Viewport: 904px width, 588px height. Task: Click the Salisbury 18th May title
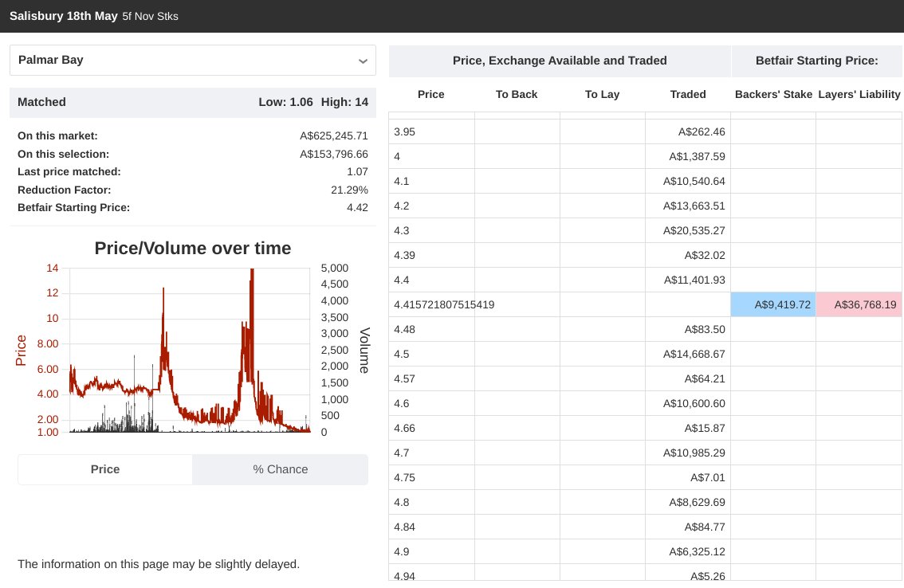64,16
